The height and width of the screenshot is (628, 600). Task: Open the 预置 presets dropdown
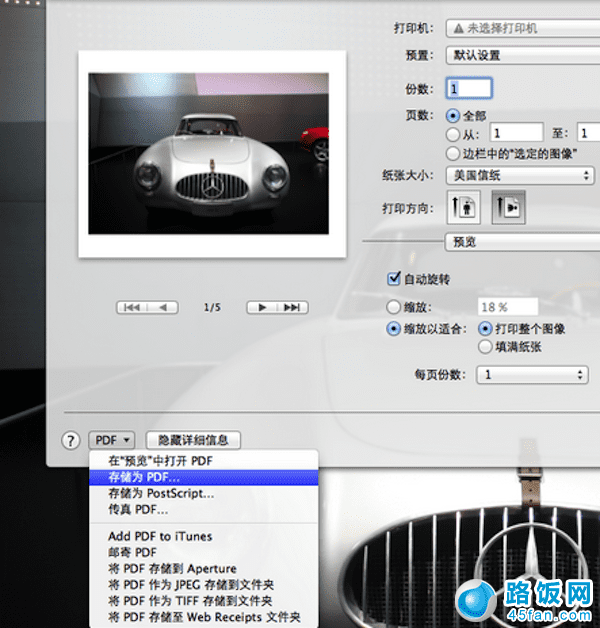click(x=523, y=55)
